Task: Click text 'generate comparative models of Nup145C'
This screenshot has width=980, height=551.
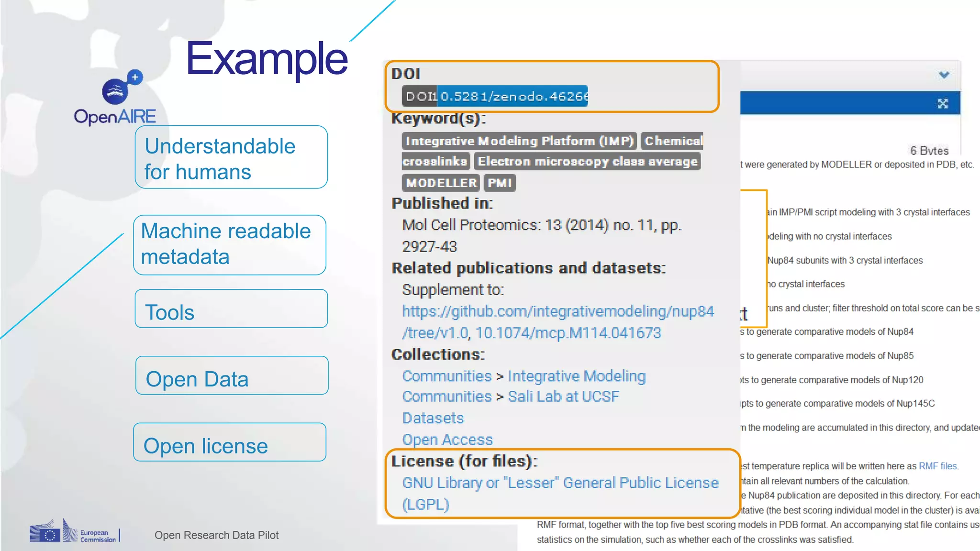Action: (850, 404)
